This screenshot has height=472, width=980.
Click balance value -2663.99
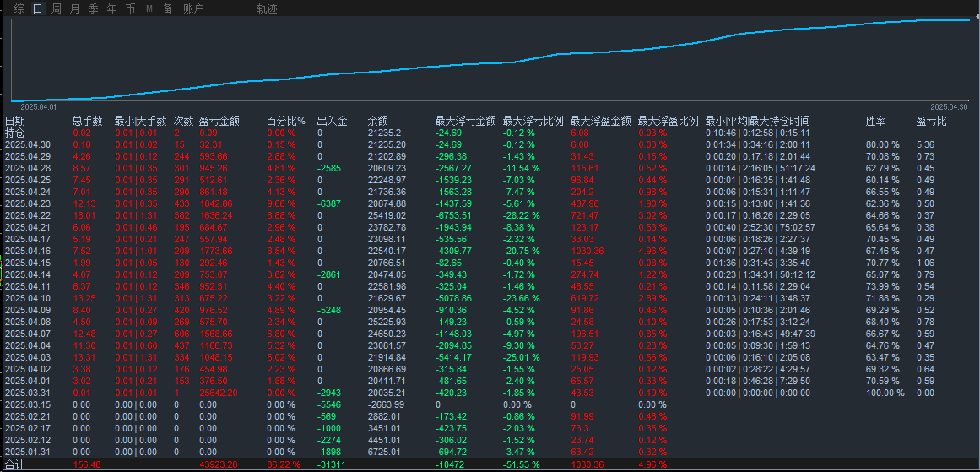[x=387, y=404]
